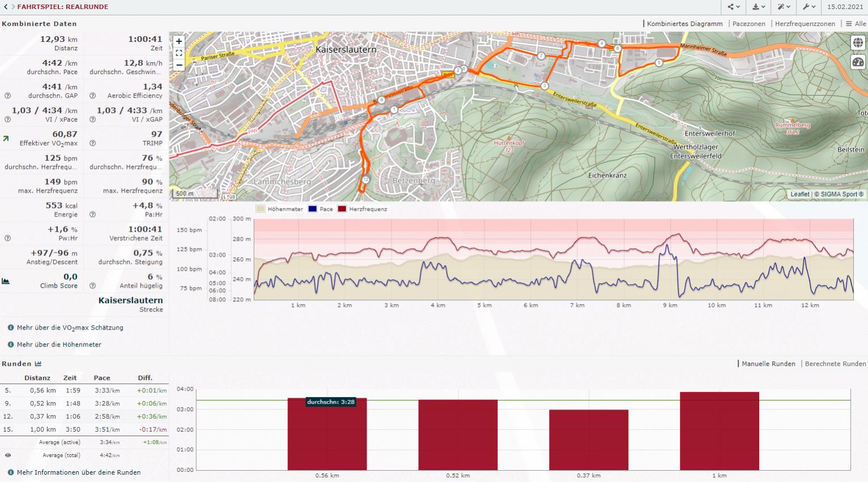Switch to Pacezonen view
Viewport: 868px width, 482px height.
748,24
